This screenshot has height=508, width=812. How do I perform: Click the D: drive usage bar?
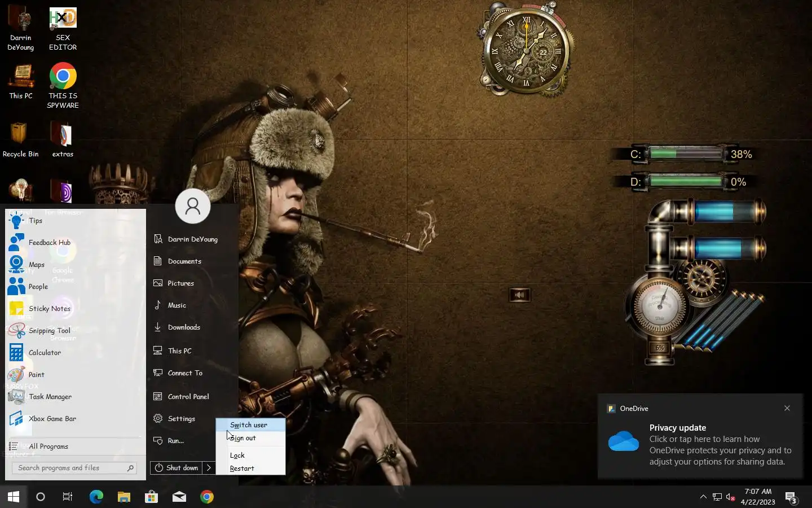(x=685, y=181)
